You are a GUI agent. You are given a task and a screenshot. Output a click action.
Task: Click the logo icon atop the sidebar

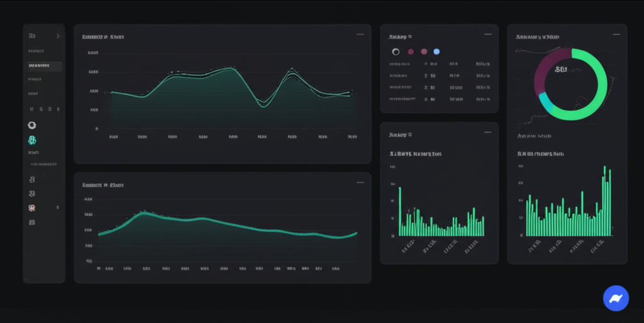[x=32, y=36]
